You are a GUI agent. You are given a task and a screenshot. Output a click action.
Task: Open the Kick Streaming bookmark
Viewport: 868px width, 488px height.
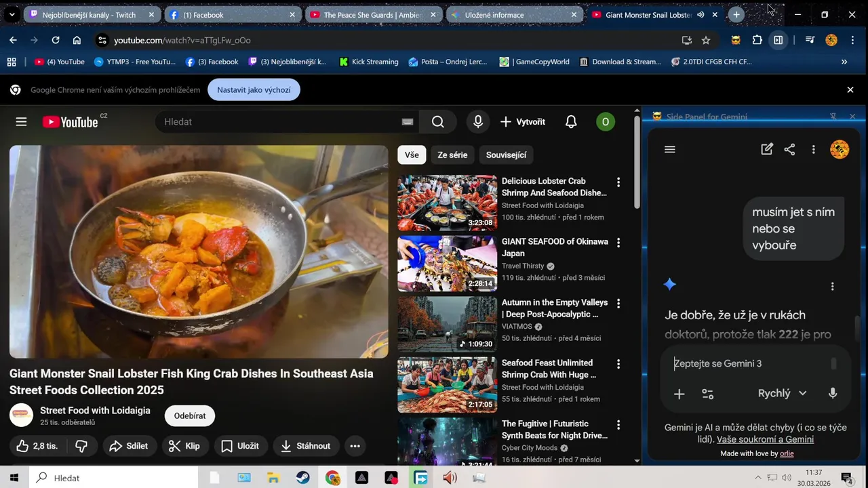369,62
